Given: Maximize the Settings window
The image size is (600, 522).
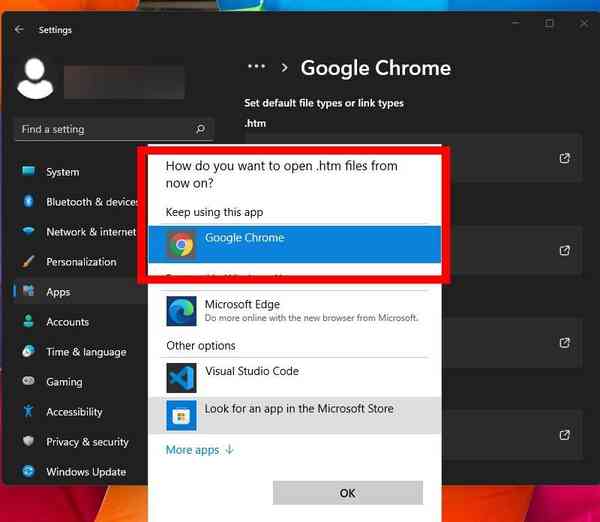Looking at the screenshot, I should pyautogui.click(x=549, y=23).
